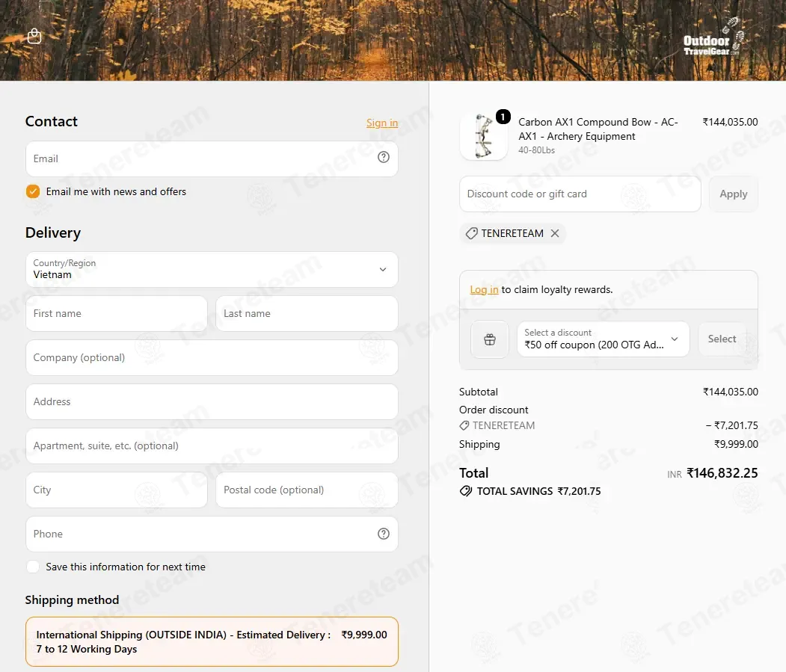Show help tooltip for Phone field

tap(384, 534)
